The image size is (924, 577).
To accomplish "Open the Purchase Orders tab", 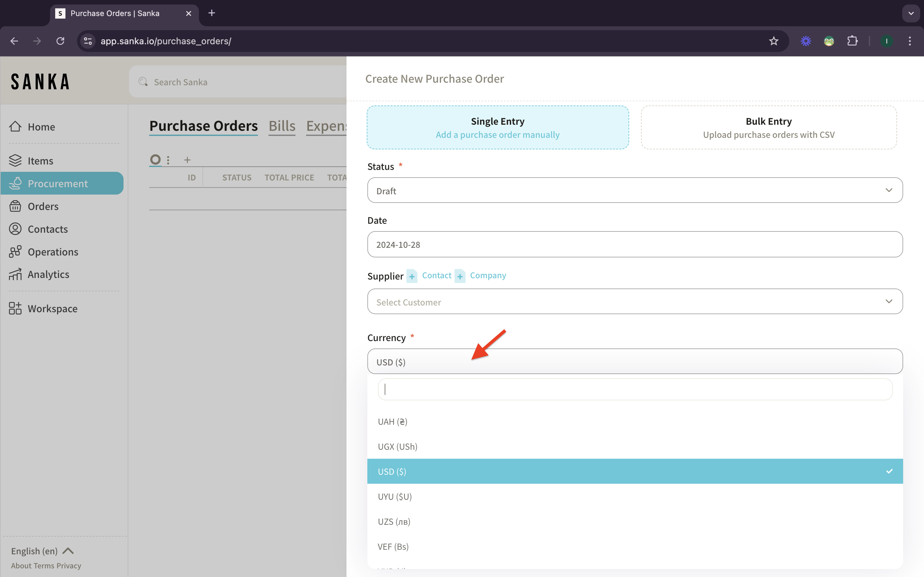I will 203,126.
